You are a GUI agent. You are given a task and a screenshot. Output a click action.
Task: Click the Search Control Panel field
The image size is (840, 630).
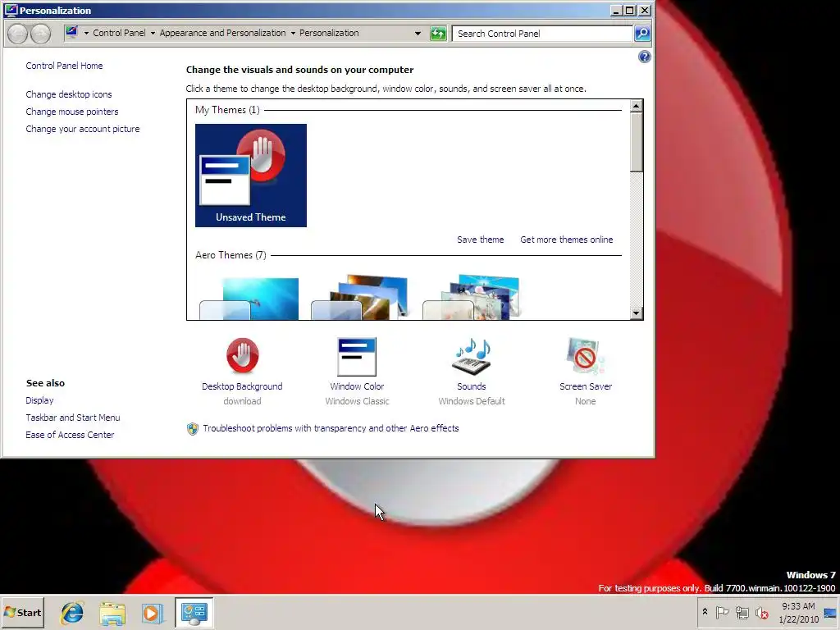click(x=542, y=33)
